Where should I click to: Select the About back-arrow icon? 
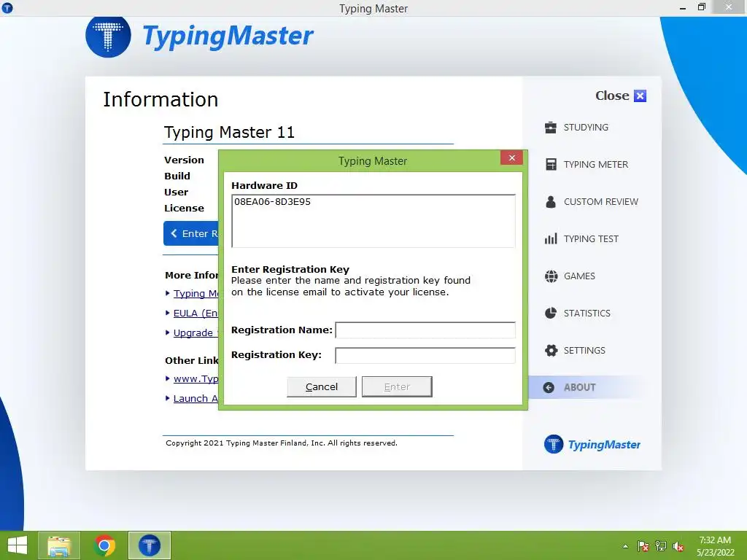[549, 388]
